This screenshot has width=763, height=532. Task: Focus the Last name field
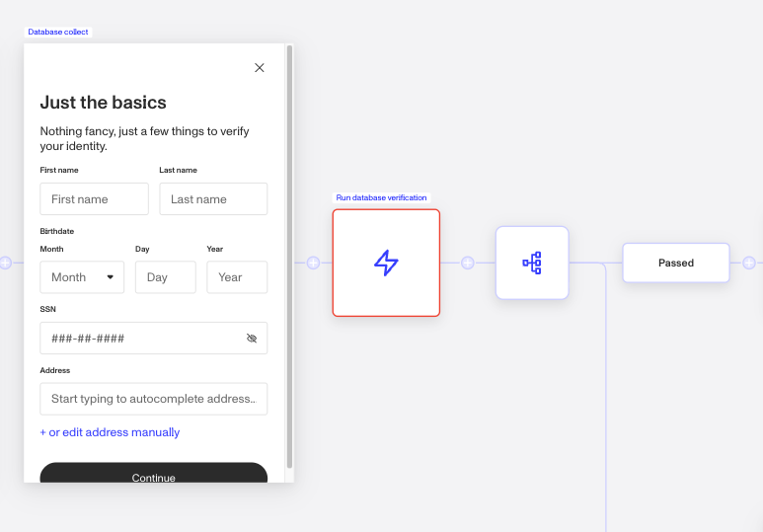pyautogui.click(x=213, y=198)
